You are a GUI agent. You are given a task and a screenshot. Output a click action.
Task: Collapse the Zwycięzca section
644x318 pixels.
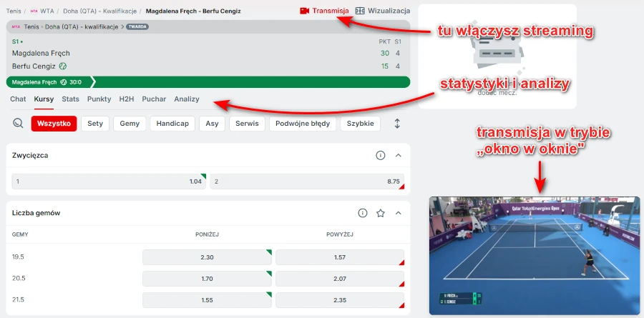[398, 156]
